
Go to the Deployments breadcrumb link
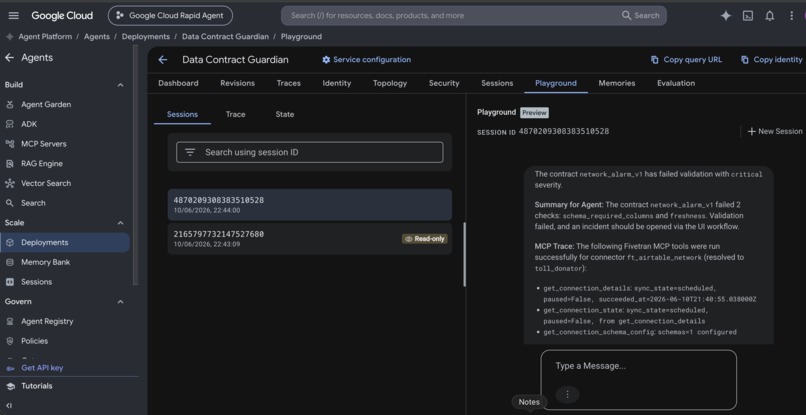145,37
